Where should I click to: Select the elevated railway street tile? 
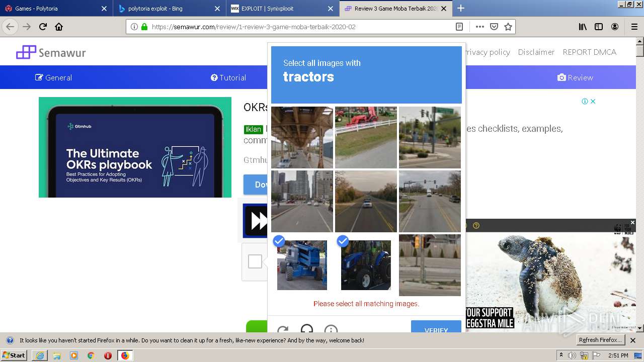[302, 137]
